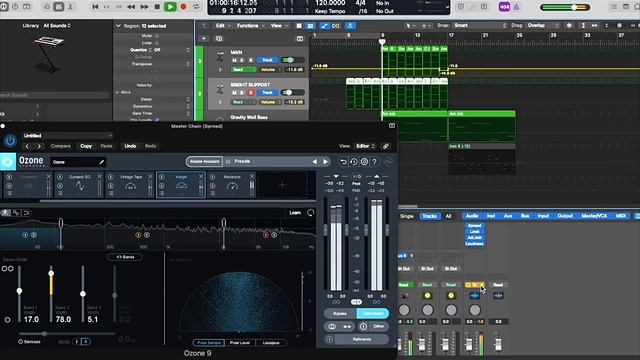Switch to Lissajous view
Image resolution: width=640 pixels, height=360 pixels.
[271, 343]
